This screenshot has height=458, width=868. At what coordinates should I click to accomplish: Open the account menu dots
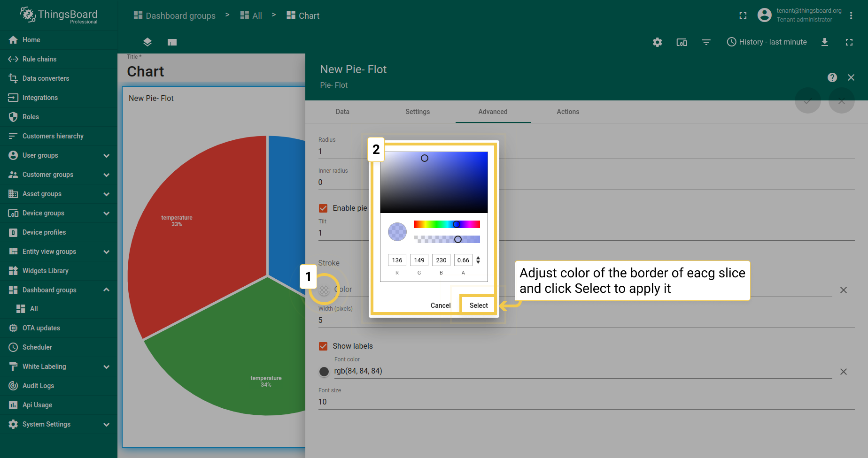click(851, 15)
